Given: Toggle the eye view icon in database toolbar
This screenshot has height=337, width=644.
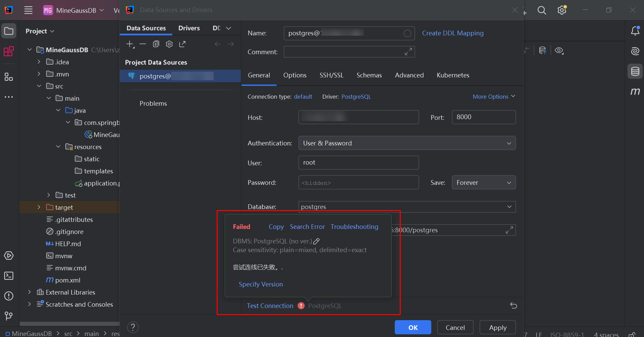Looking at the screenshot, I should [559, 50].
